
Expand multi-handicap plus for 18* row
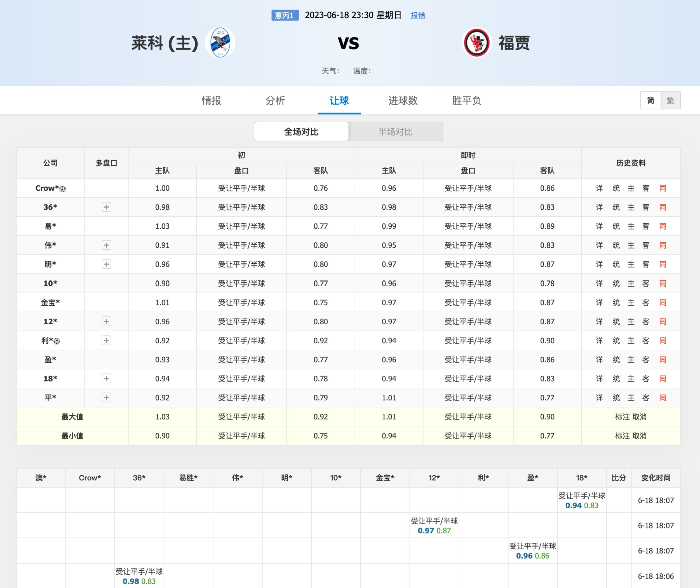pos(106,379)
